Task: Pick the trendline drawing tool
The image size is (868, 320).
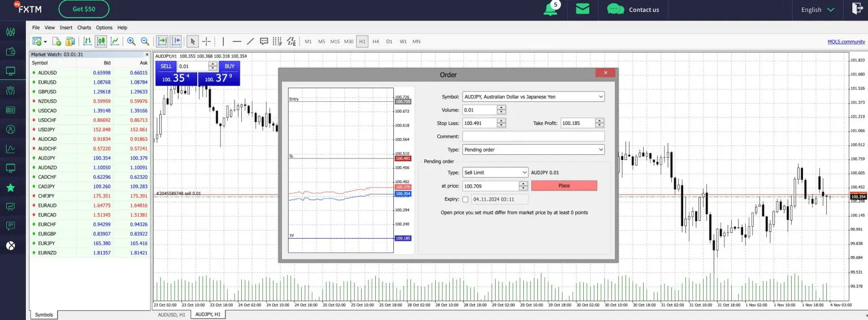Action: (250, 41)
